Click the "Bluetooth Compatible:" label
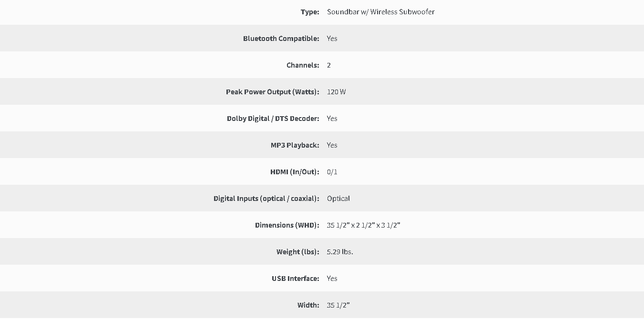The height and width of the screenshot is (319, 644). click(x=281, y=39)
